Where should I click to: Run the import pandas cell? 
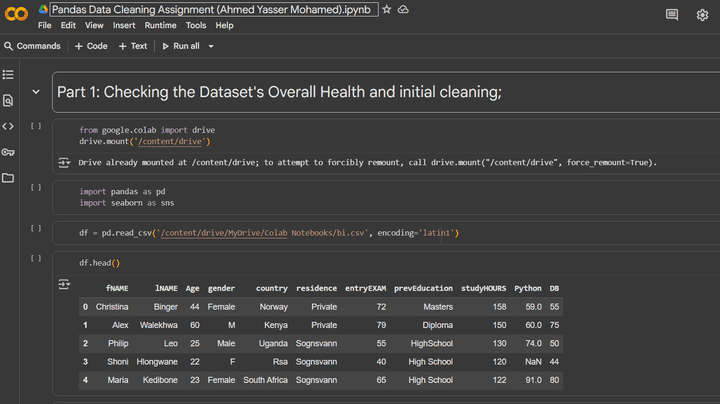click(36, 188)
